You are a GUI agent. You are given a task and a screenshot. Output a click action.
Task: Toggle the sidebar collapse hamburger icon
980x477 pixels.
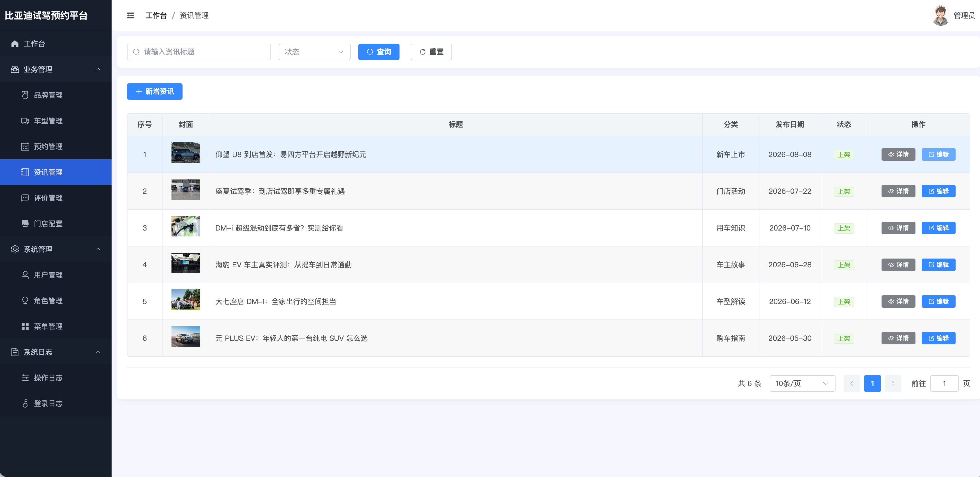[x=131, y=16]
